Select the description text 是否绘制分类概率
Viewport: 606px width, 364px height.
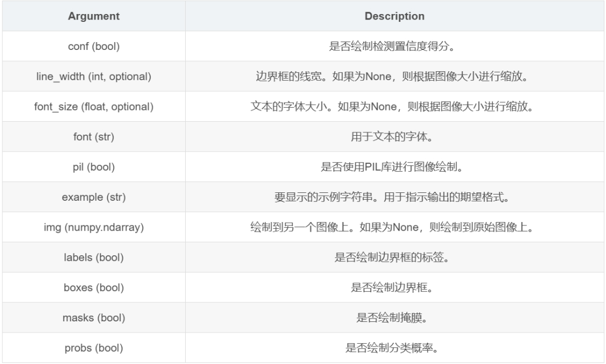pyautogui.click(x=394, y=348)
